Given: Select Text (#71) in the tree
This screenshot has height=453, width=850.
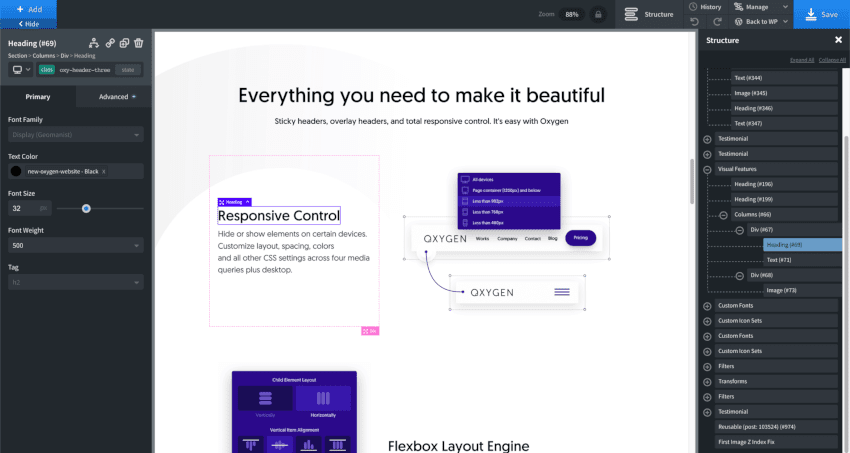Looking at the screenshot, I should [801, 260].
